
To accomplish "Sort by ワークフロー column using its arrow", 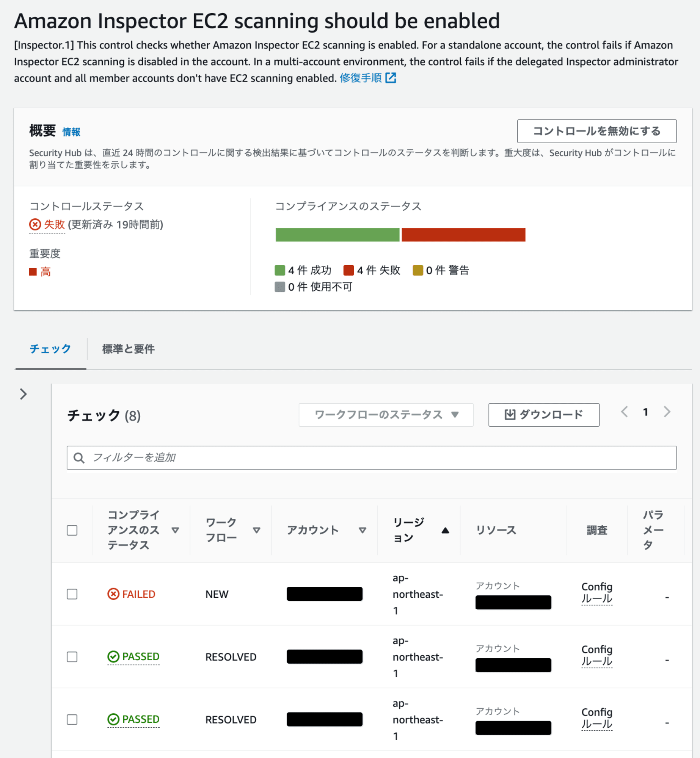I will pyautogui.click(x=256, y=530).
